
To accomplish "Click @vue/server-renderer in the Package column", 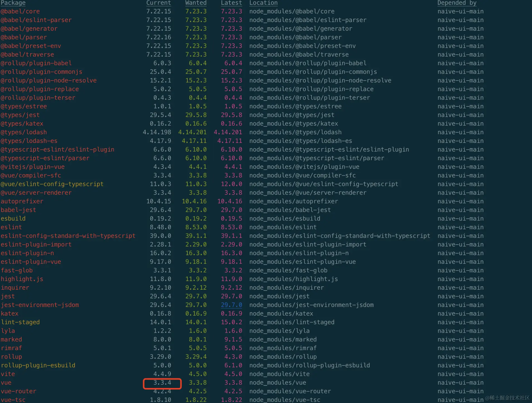I will pos(36,193).
